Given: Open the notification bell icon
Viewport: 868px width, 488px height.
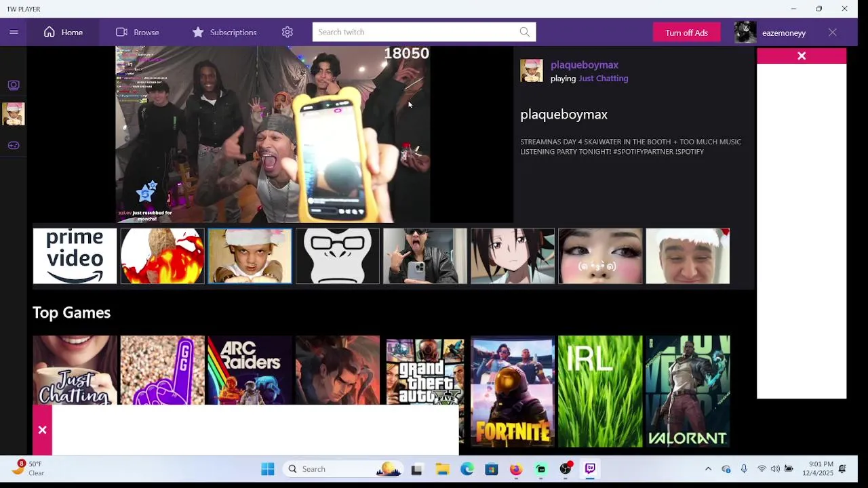Looking at the screenshot, I should 843,469.
